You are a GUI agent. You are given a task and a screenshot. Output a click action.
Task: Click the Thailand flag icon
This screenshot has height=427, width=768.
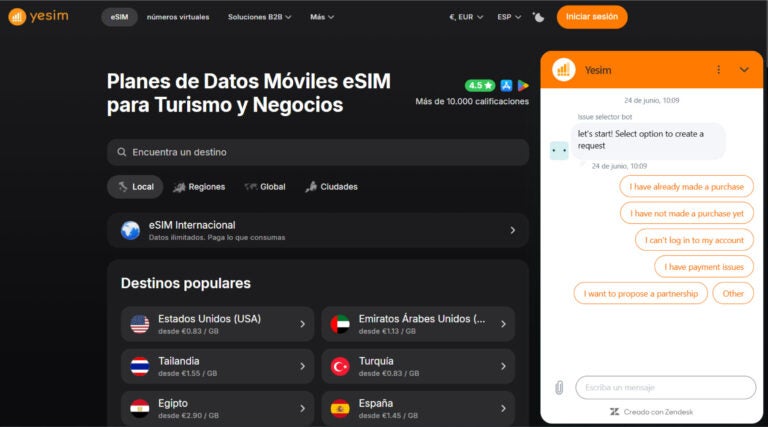(140, 366)
